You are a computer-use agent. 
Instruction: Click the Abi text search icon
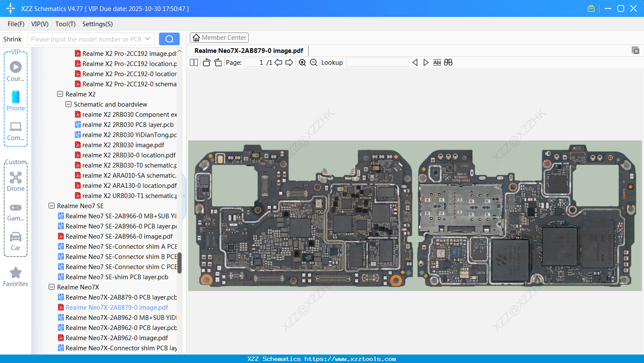point(437,62)
